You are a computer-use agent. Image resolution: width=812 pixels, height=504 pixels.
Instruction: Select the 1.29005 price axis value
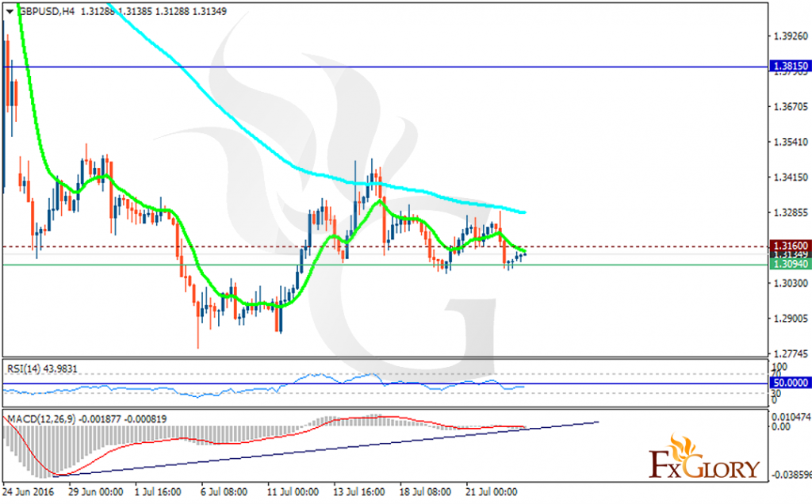[x=791, y=319]
